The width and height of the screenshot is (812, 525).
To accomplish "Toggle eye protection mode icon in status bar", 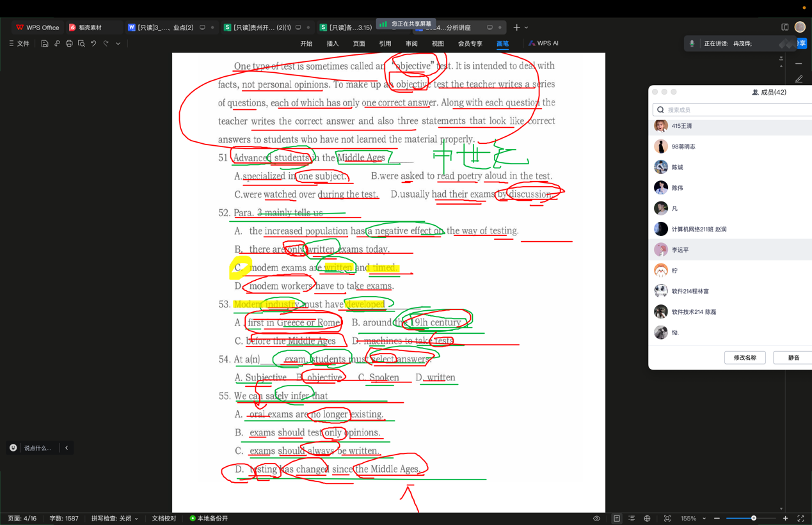I will (596, 519).
